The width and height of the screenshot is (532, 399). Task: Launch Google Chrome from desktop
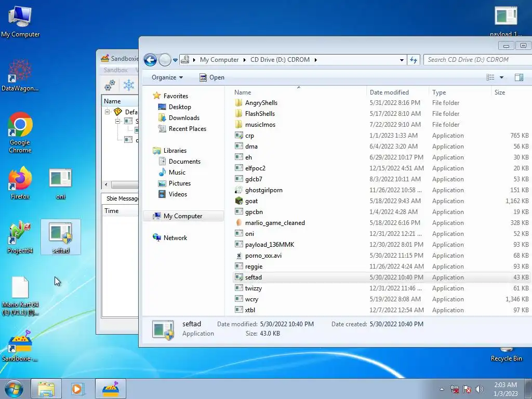click(x=20, y=132)
